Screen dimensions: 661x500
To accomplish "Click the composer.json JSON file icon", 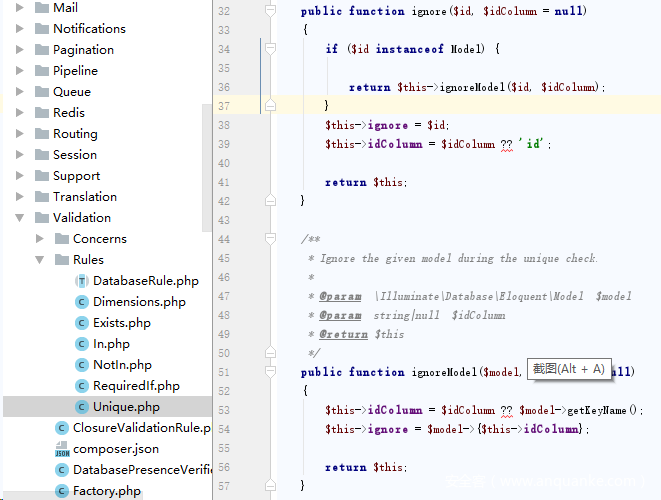I will [x=62, y=449].
